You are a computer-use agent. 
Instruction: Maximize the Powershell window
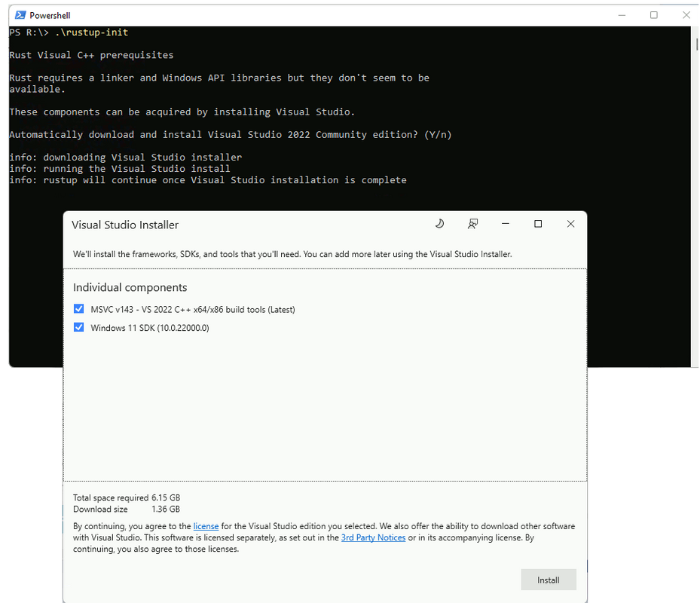click(x=654, y=15)
